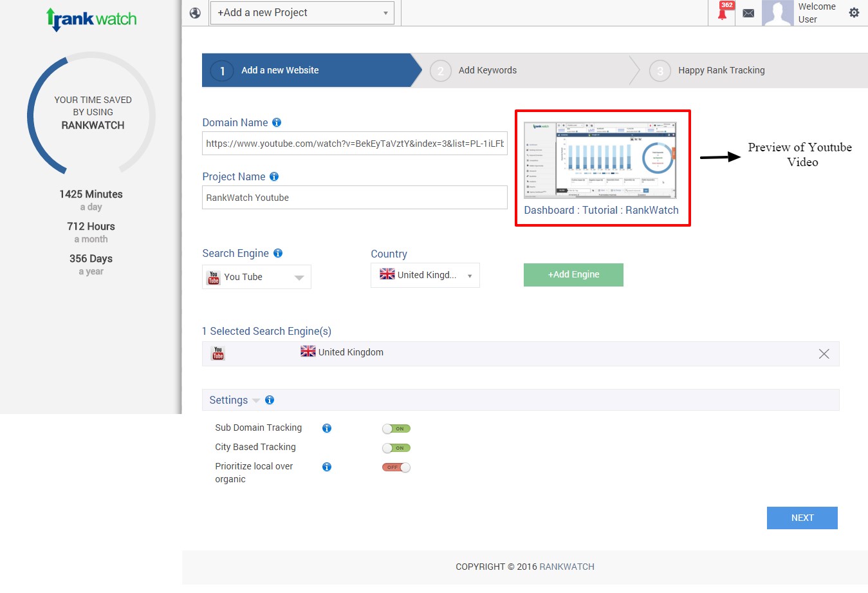Click the Settings heading label
This screenshot has width=868, height=593.
228,400
